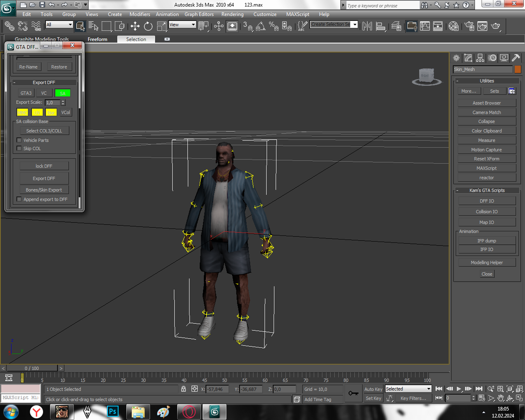Image resolution: width=525 pixels, height=420 pixels.
Task: Open the MAXScript menu
Action: pos(297,14)
